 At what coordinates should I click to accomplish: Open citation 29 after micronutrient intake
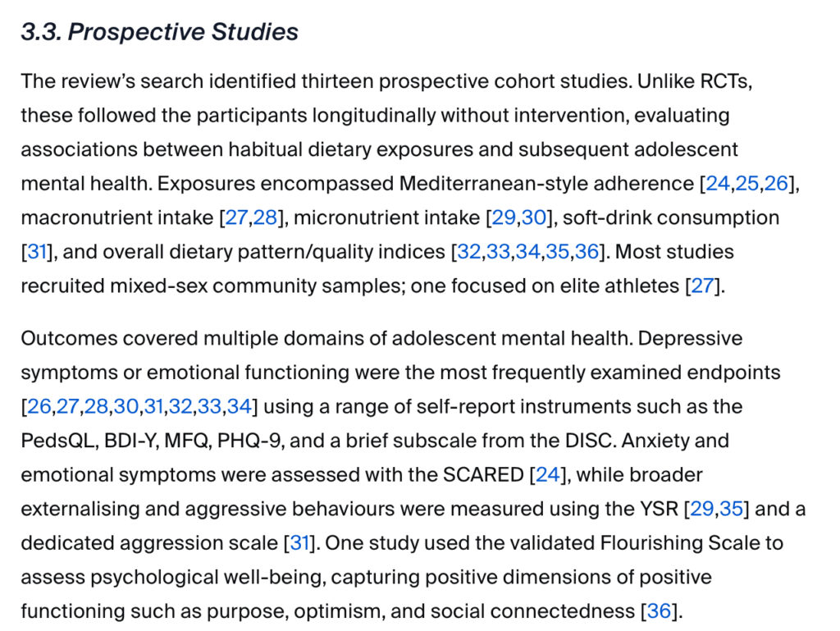point(503,218)
